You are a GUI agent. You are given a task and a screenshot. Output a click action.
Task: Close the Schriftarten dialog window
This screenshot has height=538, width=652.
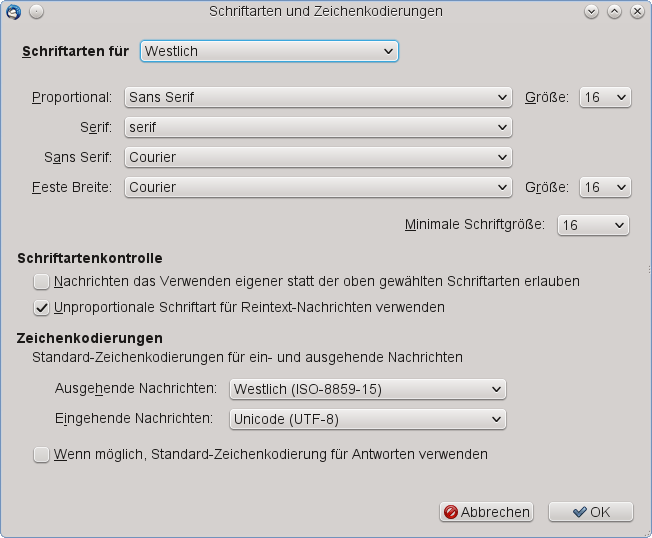[636, 11]
